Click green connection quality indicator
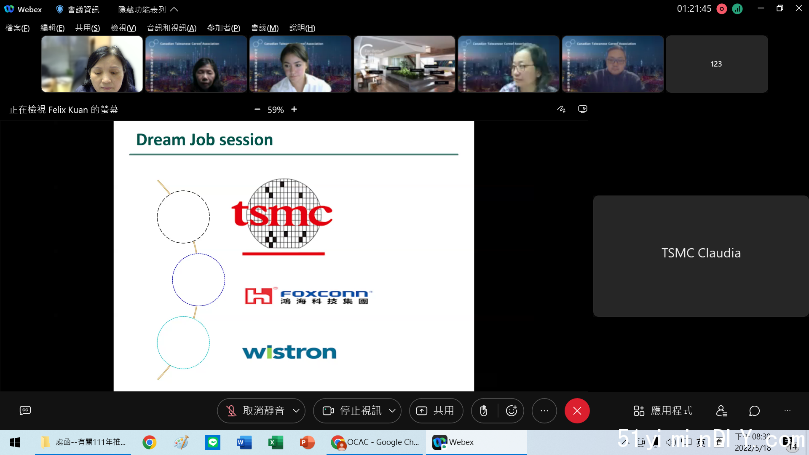 [x=737, y=9]
